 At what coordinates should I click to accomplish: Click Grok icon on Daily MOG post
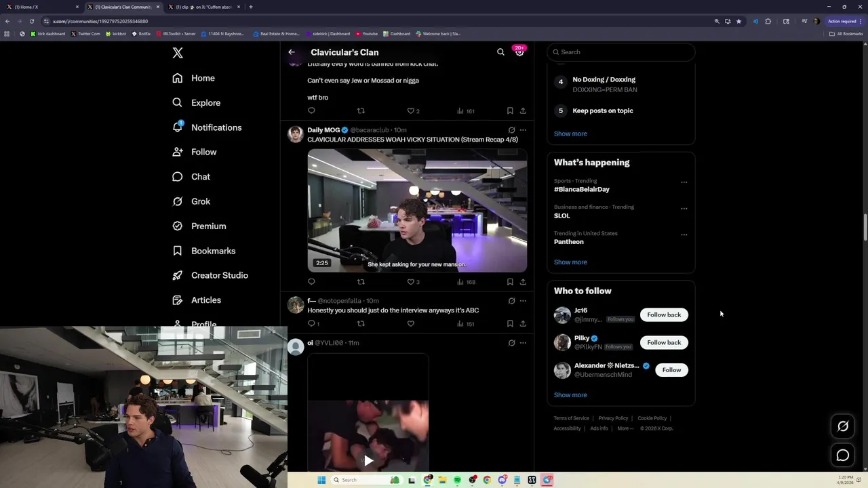[x=511, y=130]
